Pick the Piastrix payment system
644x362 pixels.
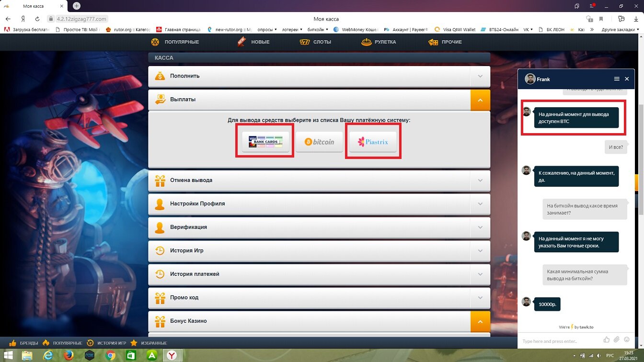373,142
